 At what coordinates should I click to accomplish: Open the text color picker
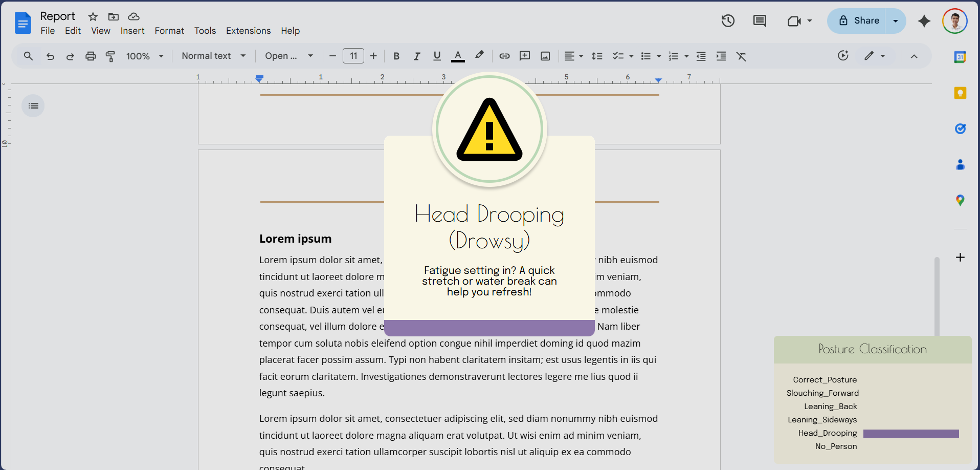(x=458, y=56)
